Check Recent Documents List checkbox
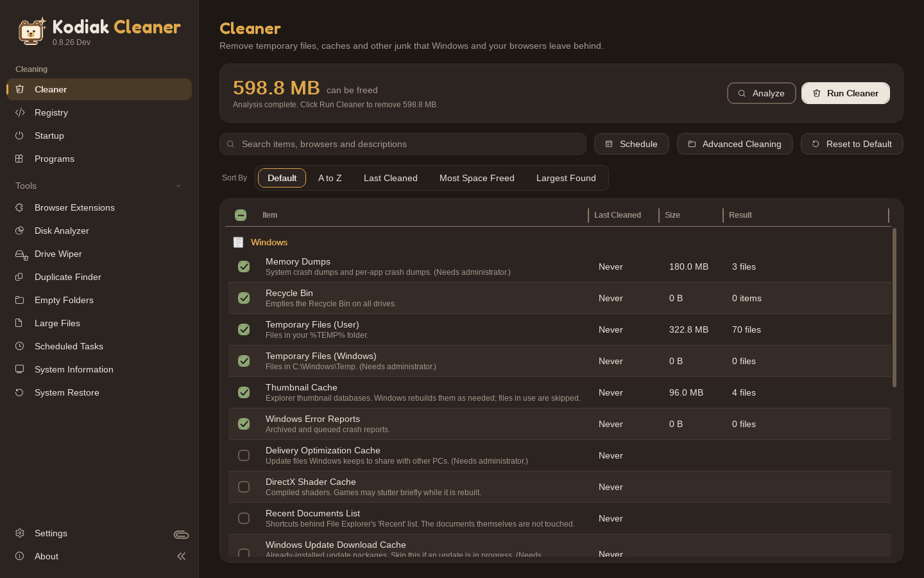This screenshot has height=578, width=924. tap(244, 518)
